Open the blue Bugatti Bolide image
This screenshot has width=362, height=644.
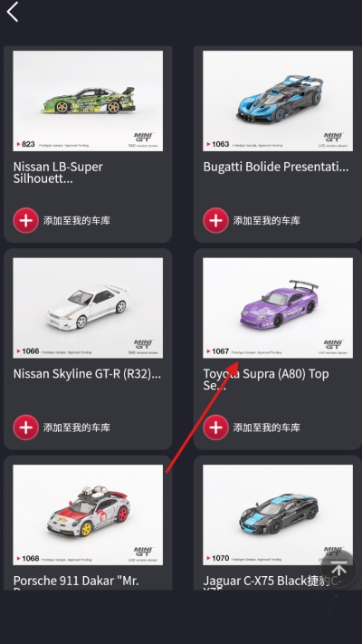click(x=278, y=101)
